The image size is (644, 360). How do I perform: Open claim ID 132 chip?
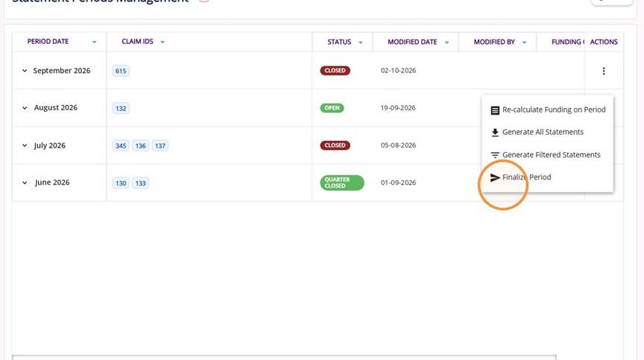(121, 108)
